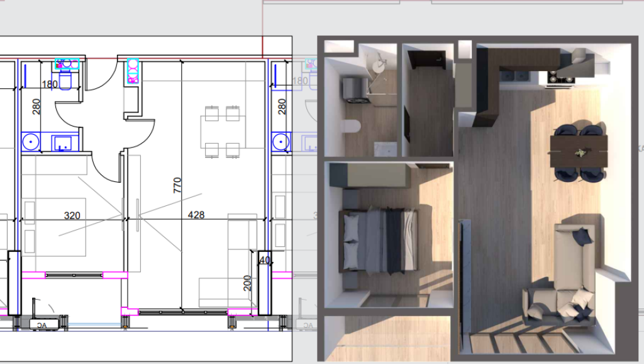Click the 40 dimension label by the column
This screenshot has width=644, height=364.
(264, 260)
